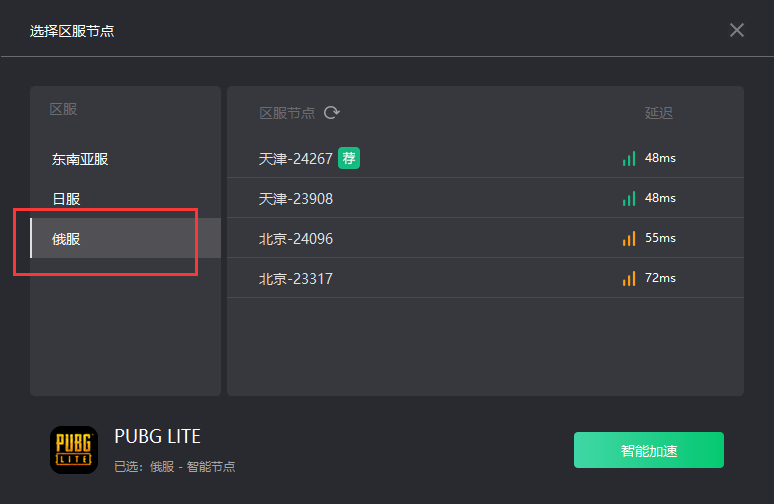Screen dimensions: 774x504
Task: Click orange signal bars for 北京-23317
Action: pyautogui.click(x=629, y=278)
